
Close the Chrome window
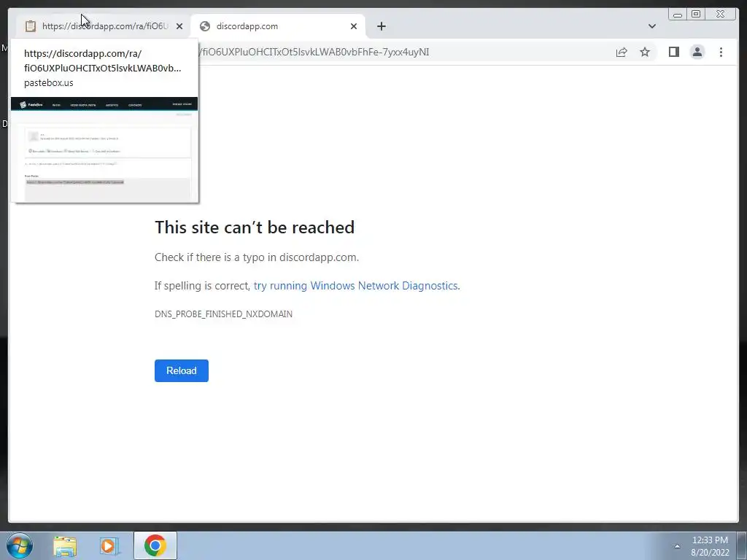(x=720, y=15)
